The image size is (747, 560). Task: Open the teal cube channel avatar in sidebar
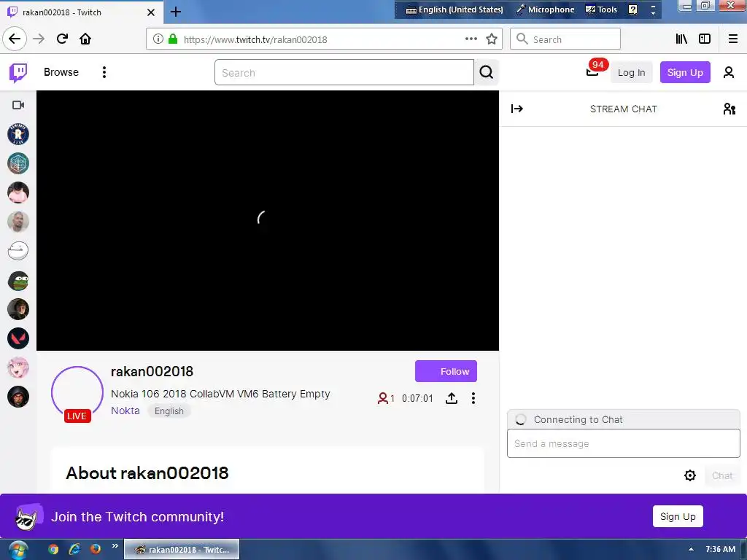(x=18, y=163)
